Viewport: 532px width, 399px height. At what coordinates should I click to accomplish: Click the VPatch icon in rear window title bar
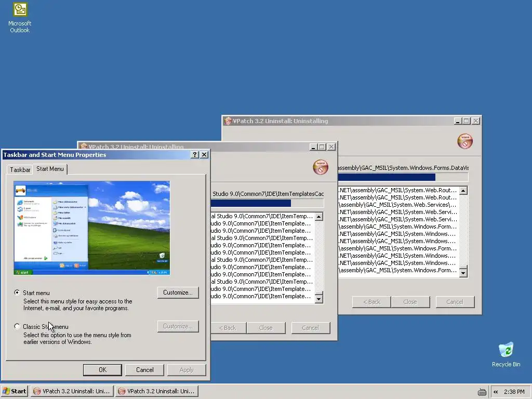point(228,121)
